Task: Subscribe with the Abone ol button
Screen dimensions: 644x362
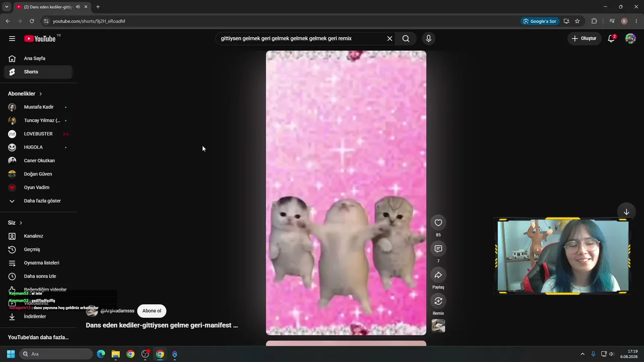Action: tap(151, 311)
